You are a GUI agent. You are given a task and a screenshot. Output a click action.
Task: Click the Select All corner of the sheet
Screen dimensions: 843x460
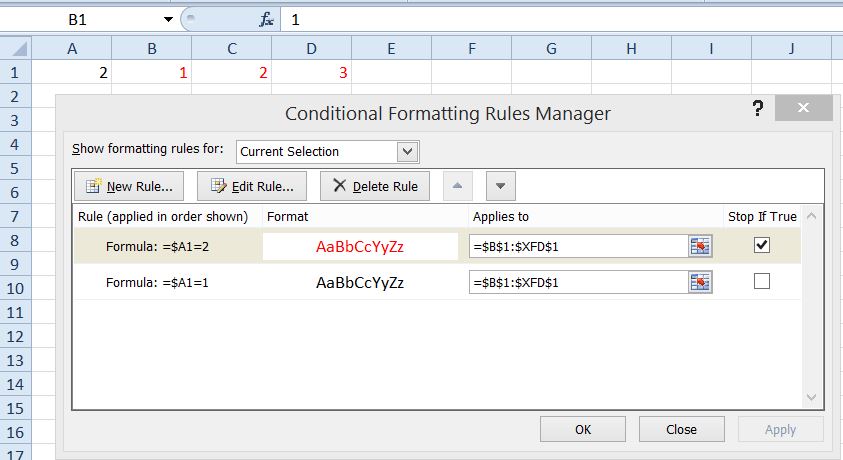(x=16, y=48)
